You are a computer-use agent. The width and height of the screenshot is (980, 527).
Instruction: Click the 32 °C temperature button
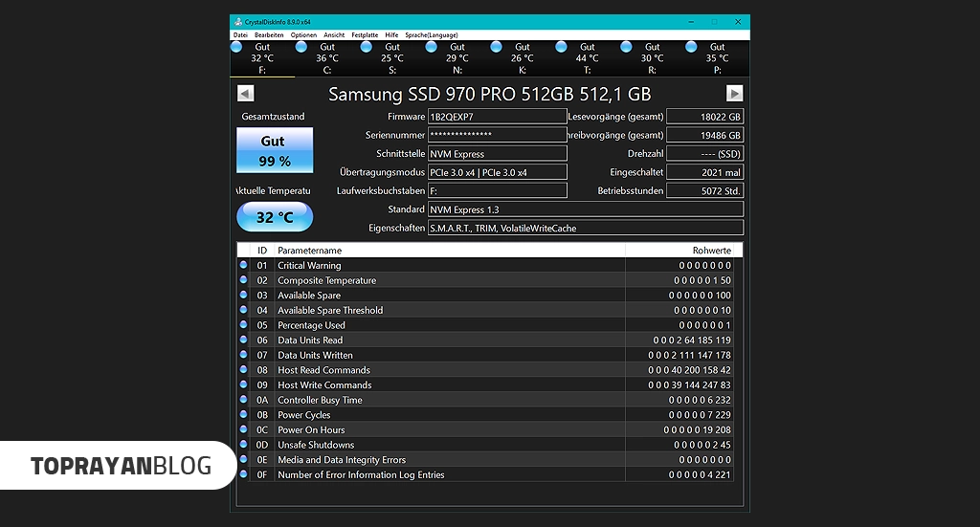pos(275,217)
